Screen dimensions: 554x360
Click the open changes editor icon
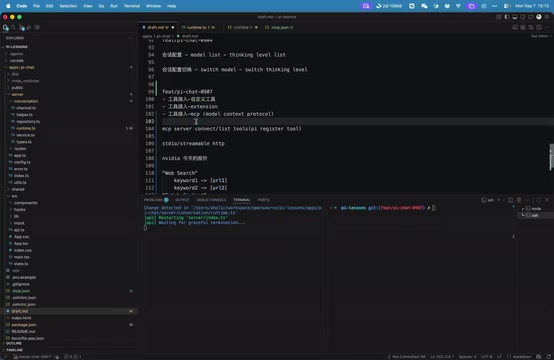pyautogui.click(x=531, y=27)
